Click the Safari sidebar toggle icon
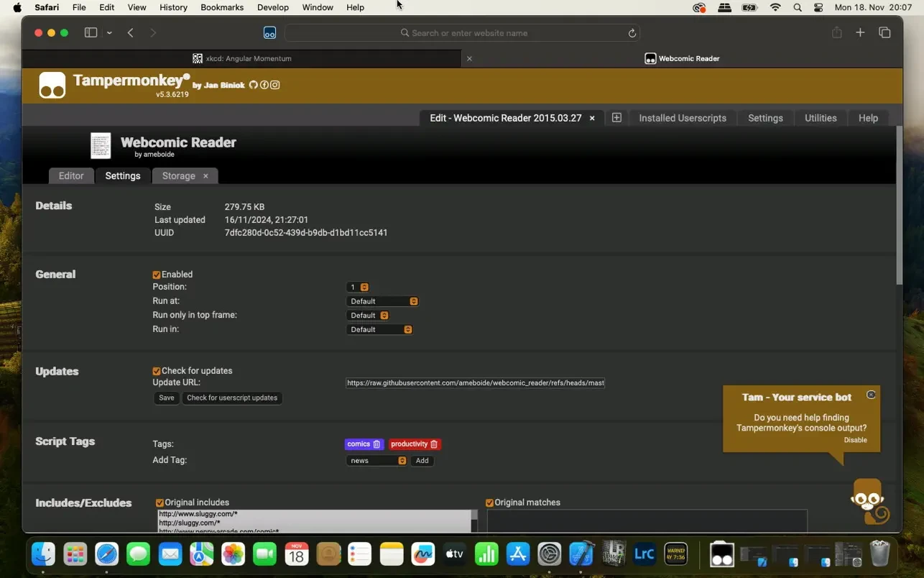 pyautogui.click(x=91, y=33)
